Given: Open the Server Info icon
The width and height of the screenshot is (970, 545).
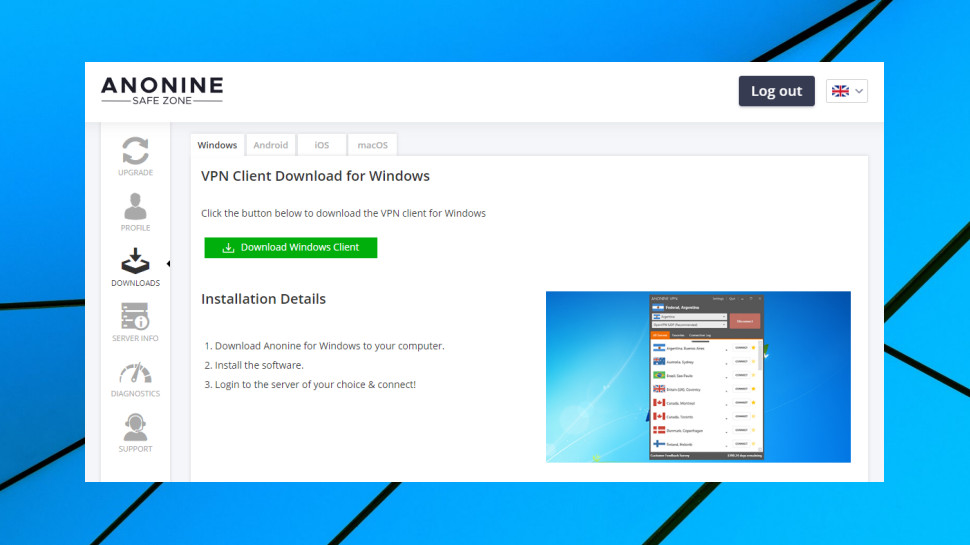Looking at the screenshot, I should coord(135,316).
